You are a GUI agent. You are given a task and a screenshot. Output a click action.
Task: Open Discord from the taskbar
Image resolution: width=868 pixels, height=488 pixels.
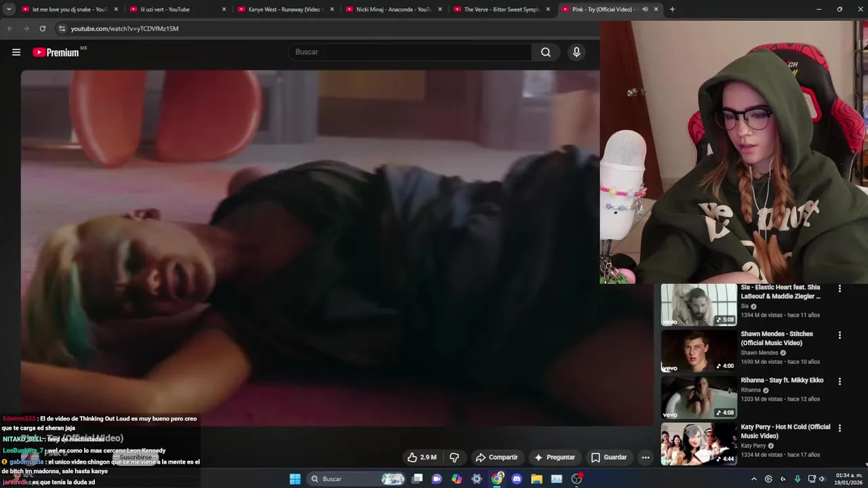[x=517, y=479]
